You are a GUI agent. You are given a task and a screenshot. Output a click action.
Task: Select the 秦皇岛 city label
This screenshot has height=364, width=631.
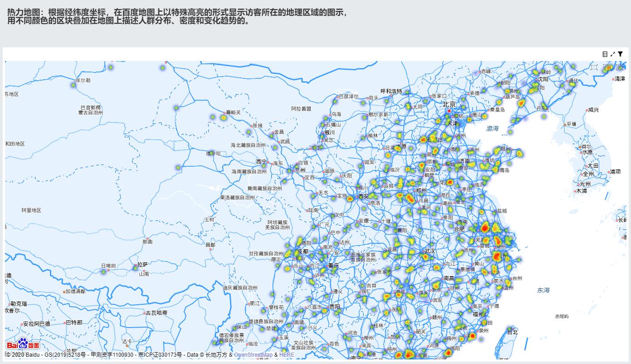(498, 110)
